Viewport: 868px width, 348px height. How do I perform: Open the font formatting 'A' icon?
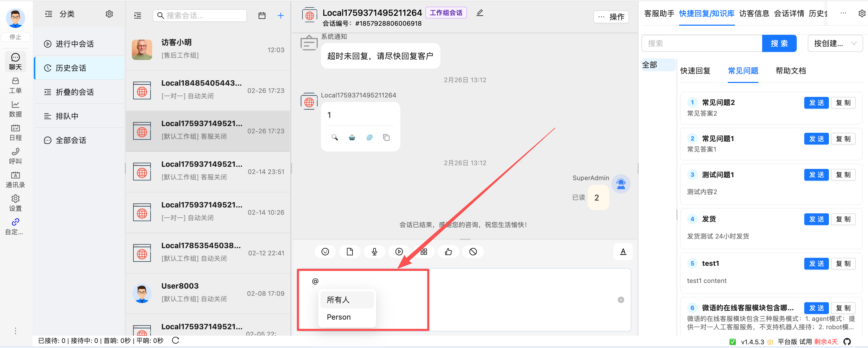point(623,251)
